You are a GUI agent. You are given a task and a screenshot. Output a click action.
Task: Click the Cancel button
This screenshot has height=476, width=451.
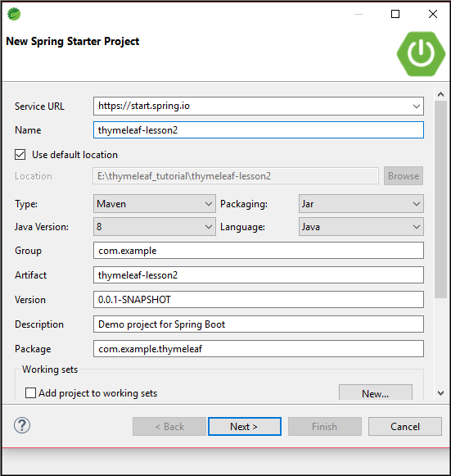405,427
